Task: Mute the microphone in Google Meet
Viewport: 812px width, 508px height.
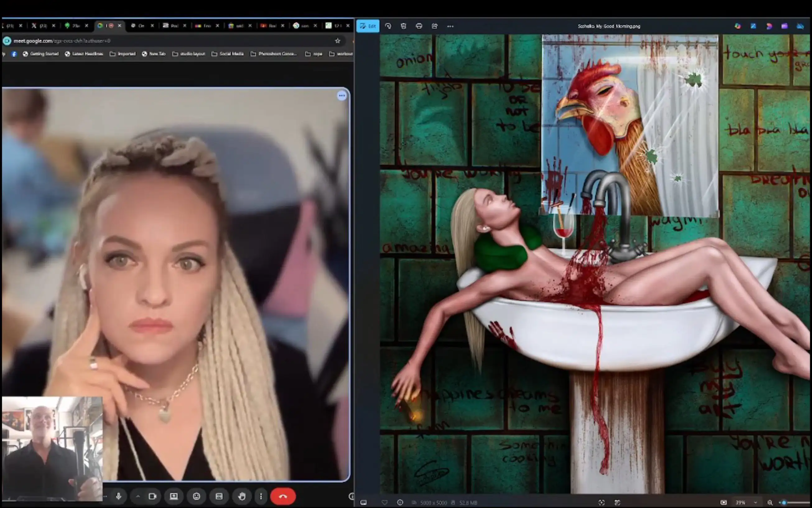Action: [x=118, y=496]
